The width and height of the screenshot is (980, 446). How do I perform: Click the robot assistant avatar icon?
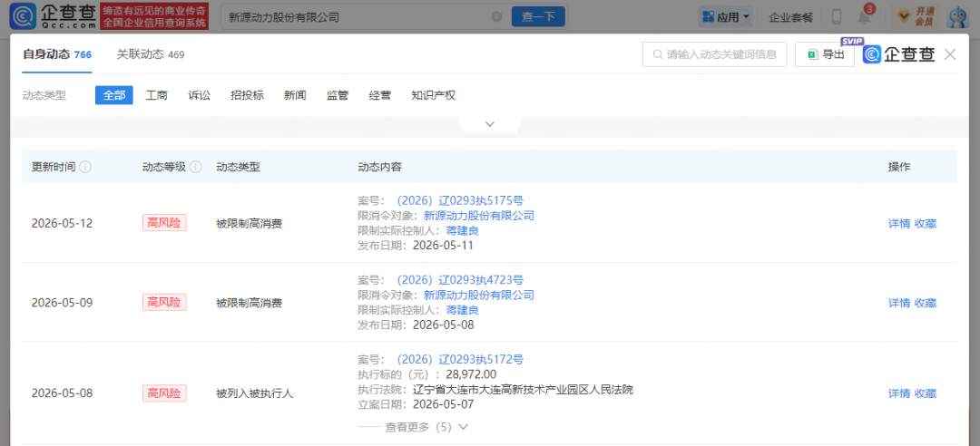click(957, 17)
